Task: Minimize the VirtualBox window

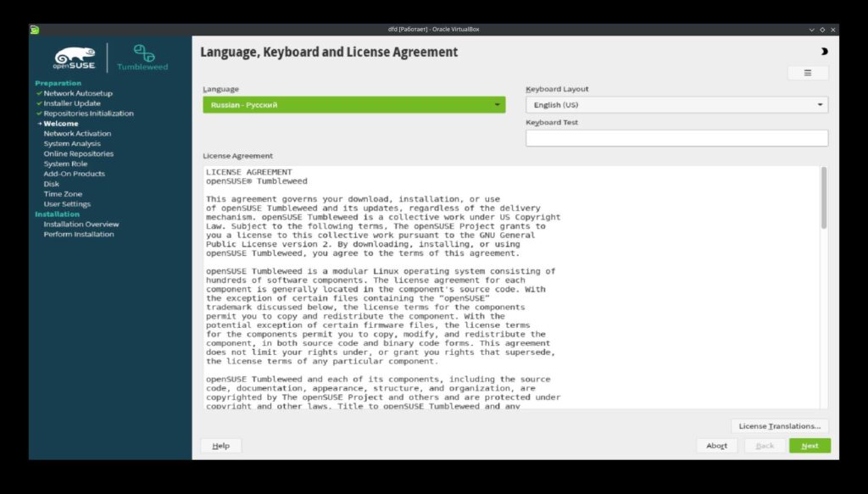Action: pyautogui.click(x=811, y=30)
